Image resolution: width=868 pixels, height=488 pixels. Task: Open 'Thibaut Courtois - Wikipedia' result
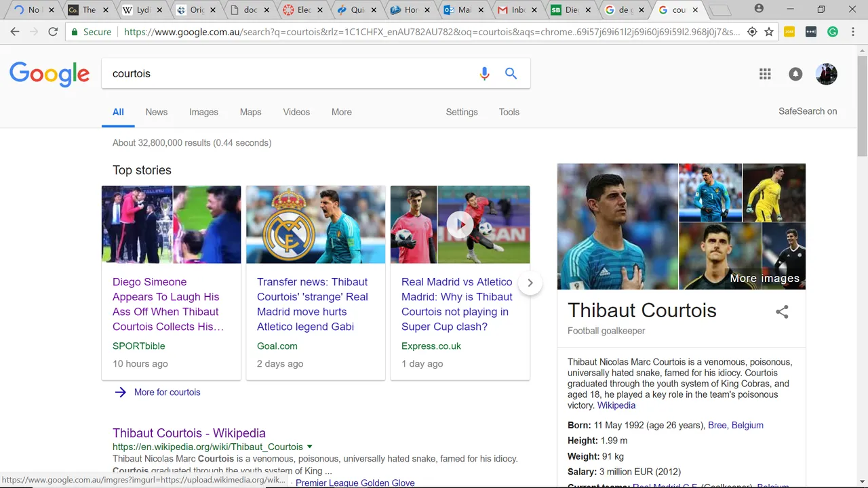[189, 433]
